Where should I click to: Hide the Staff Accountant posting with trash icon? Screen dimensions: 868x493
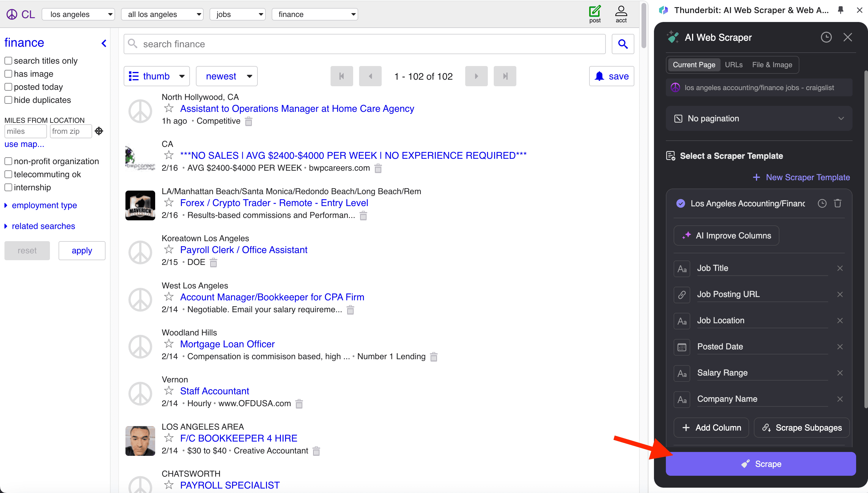click(x=299, y=403)
